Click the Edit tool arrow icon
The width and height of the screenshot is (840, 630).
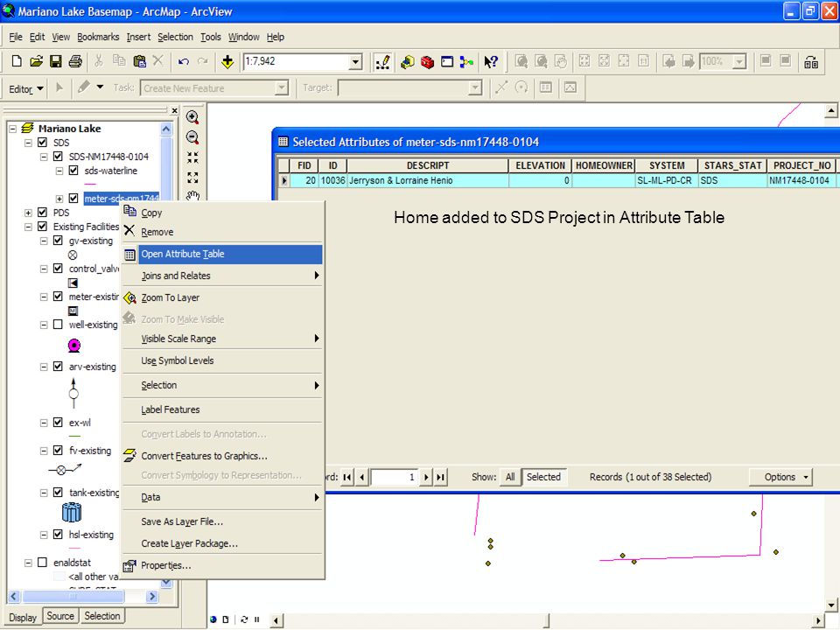(x=59, y=87)
